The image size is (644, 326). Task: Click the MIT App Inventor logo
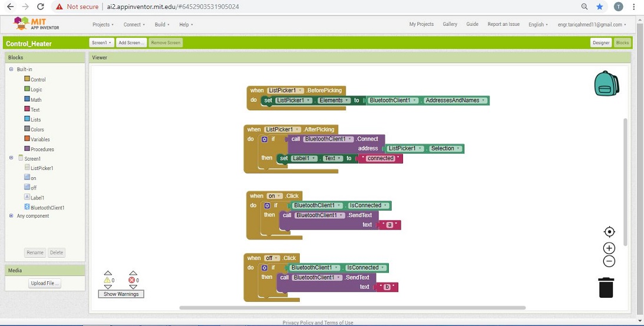tap(36, 24)
